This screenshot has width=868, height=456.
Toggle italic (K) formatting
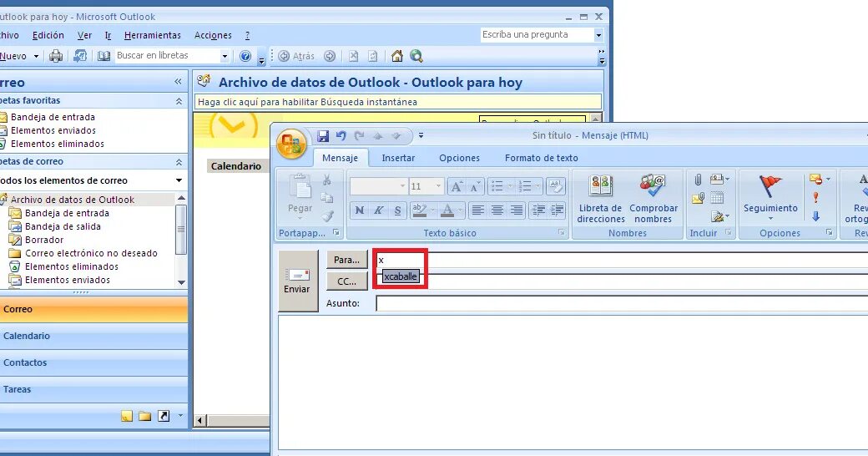pos(379,210)
